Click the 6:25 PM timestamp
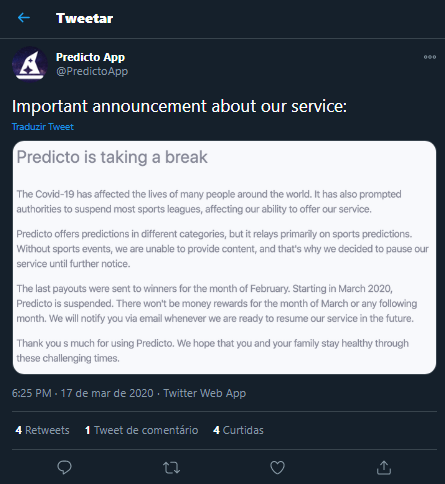The height and width of the screenshot is (484, 445). 32,393
